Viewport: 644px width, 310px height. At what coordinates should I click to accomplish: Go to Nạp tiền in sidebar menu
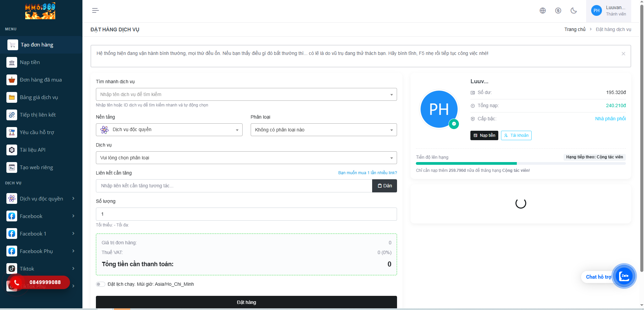[x=30, y=62]
